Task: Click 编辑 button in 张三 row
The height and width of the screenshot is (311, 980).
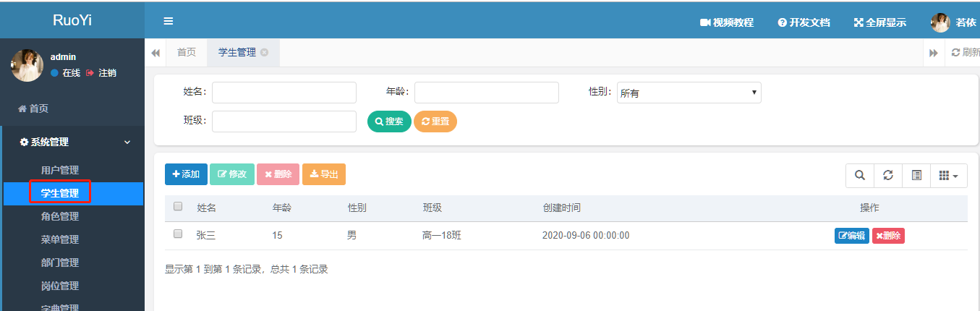Action: coord(852,236)
